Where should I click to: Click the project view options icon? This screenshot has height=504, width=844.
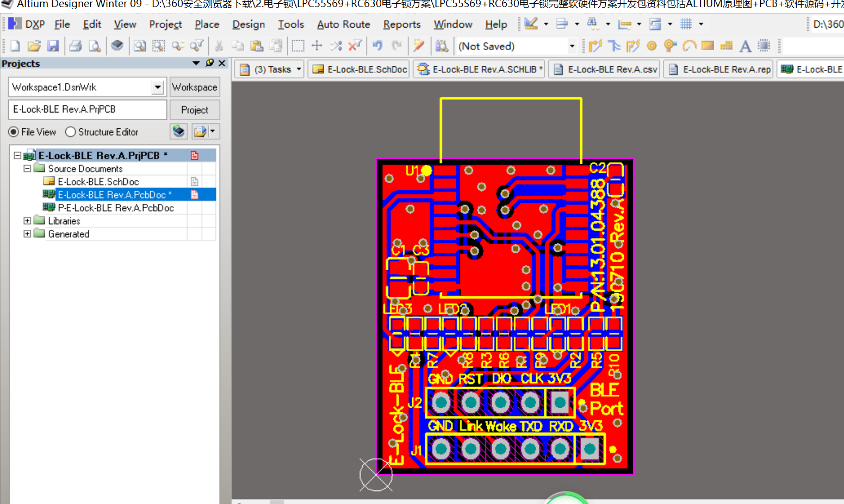point(205,131)
